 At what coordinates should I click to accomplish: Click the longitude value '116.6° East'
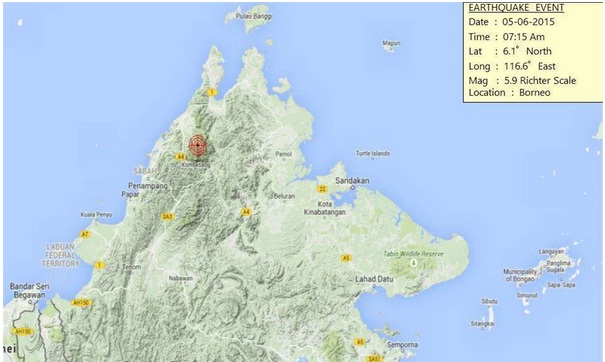tap(529, 66)
